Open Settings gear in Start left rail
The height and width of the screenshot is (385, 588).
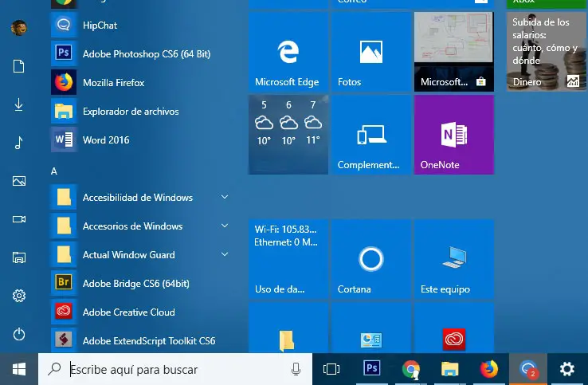19,296
